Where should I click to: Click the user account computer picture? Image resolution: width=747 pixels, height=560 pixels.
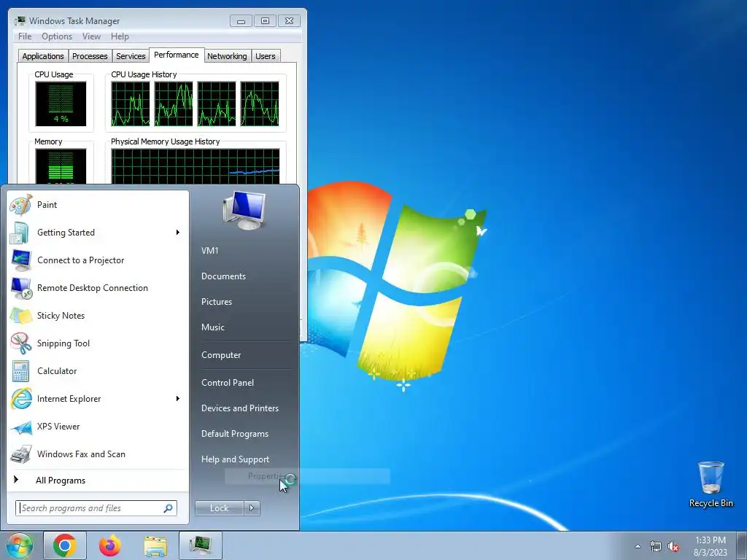click(x=244, y=209)
